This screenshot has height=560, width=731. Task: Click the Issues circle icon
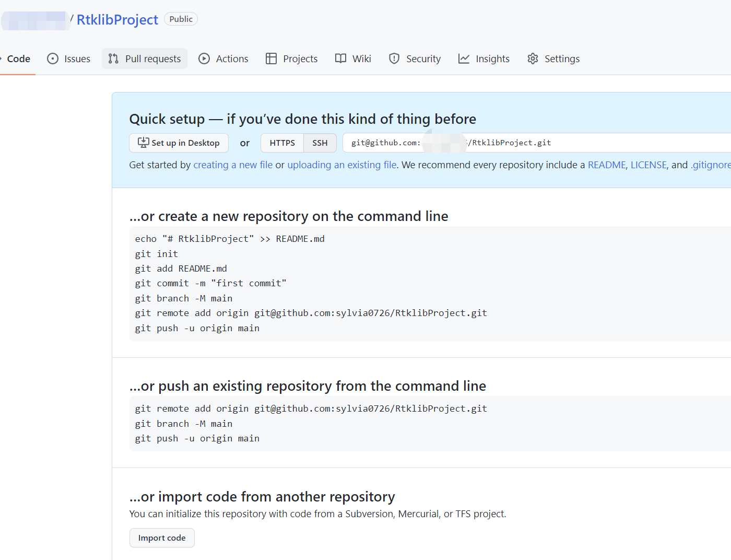tap(53, 59)
